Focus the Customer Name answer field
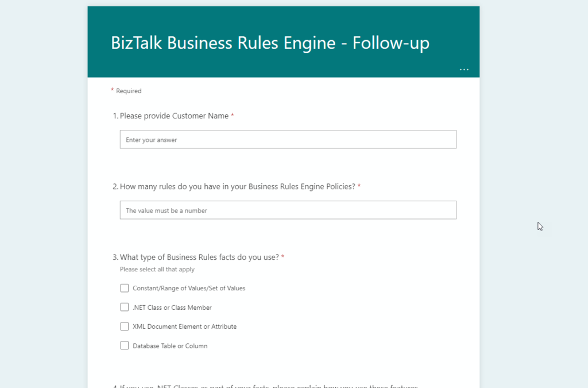The height and width of the screenshot is (388, 588). point(288,140)
